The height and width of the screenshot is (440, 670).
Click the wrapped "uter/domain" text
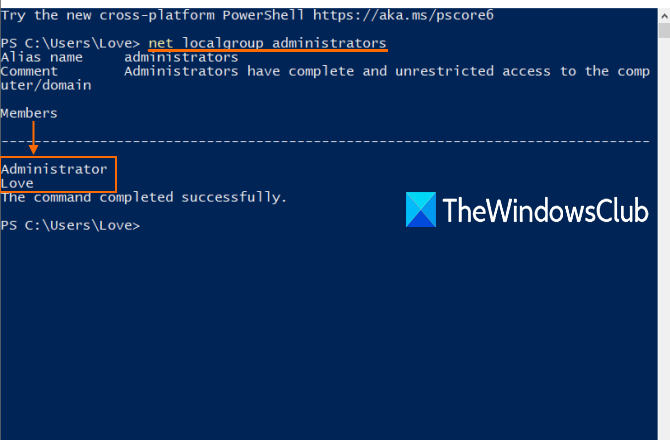pos(46,85)
